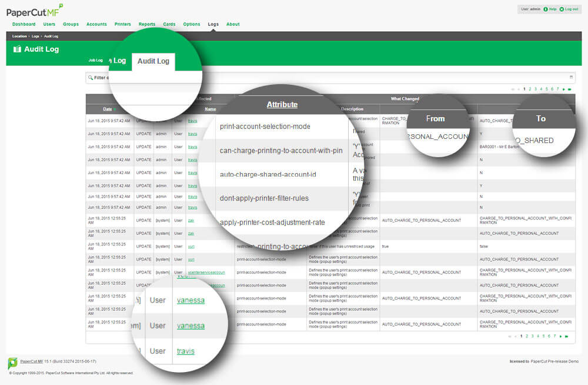Image resolution: width=588 pixels, height=385 pixels.
Task: Open the Options menu
Action: click(192, 24)
